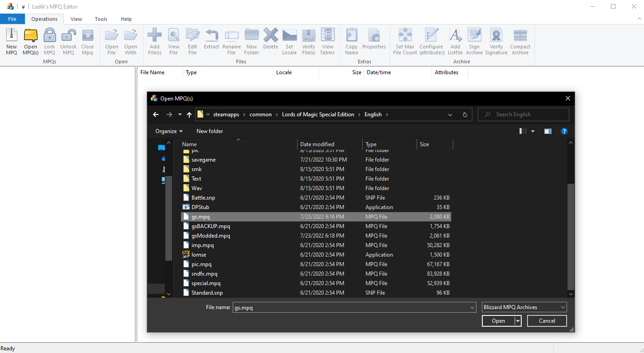Click the File name input field

point(351,307)
